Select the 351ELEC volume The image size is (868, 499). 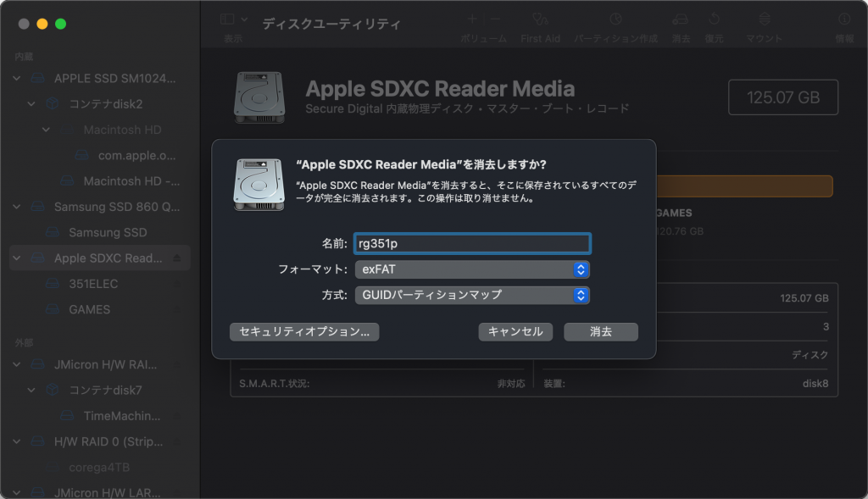pyautogui.click(x=93, y=284)
